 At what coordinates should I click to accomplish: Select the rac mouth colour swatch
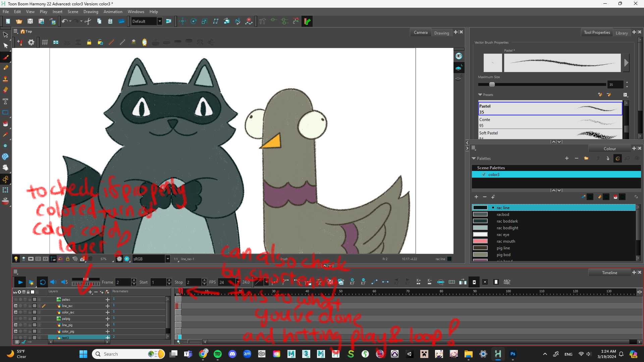click(480, 241)
